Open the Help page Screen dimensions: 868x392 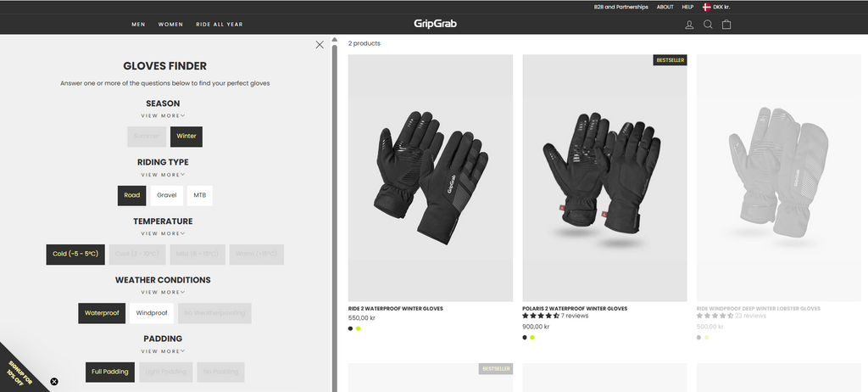point(687,7)
